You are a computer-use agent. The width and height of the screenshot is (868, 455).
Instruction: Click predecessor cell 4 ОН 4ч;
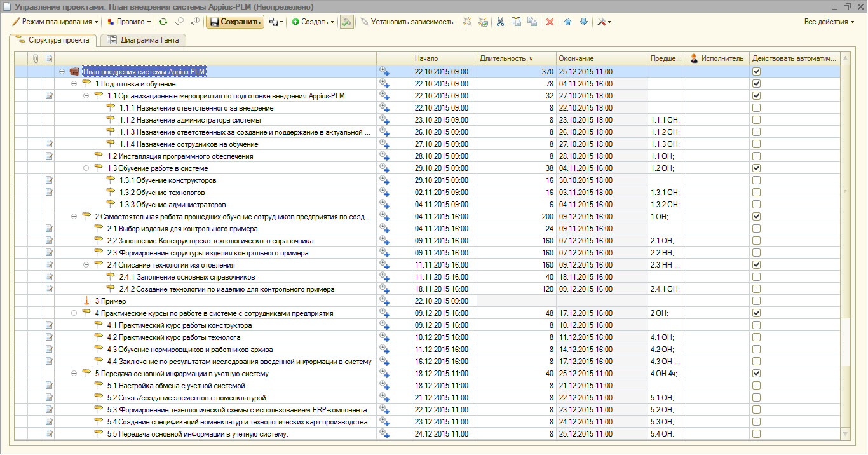[x=667, y=374]
